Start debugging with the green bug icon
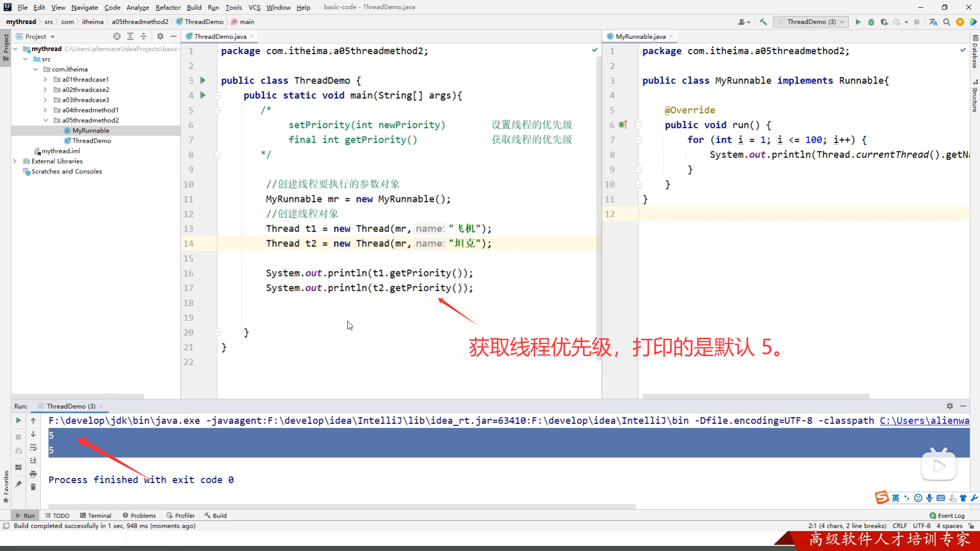 click(871, 22)
